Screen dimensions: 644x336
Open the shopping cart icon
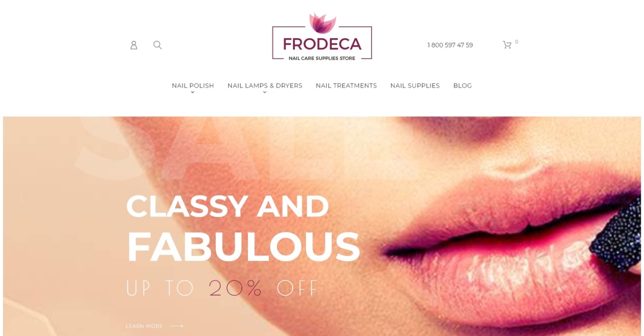507,45
